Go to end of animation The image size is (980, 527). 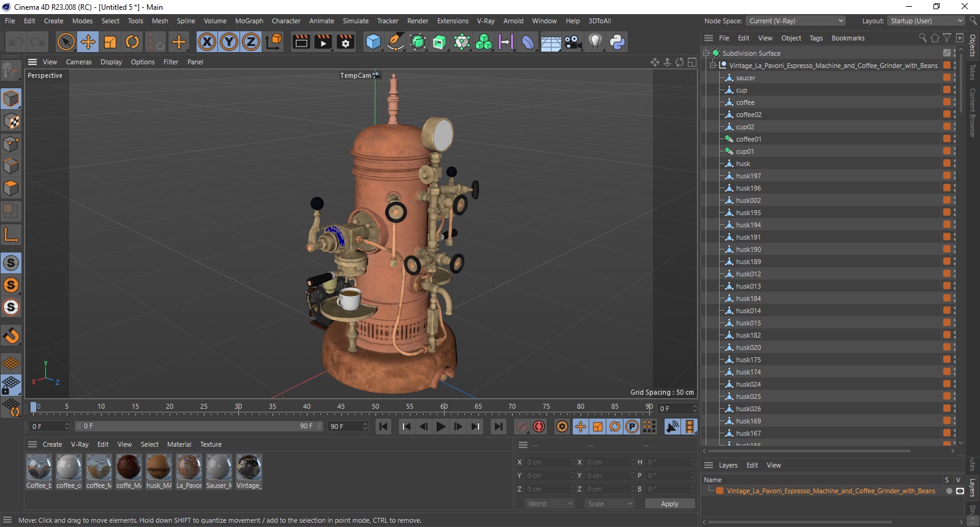[x=499, y=427]
